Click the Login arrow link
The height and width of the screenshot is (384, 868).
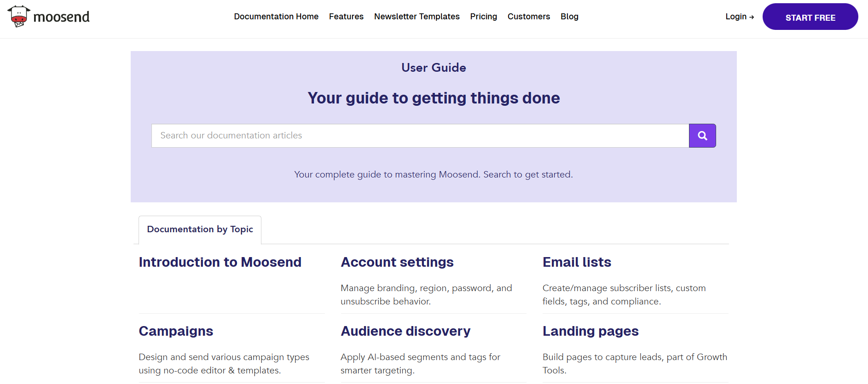(739, 17)
